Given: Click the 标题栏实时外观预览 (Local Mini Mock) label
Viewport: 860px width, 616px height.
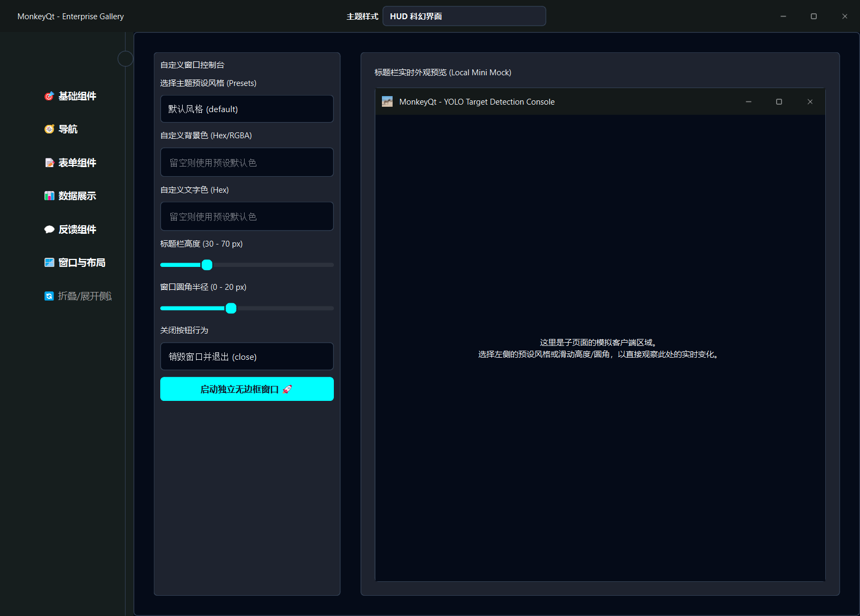Looking at the screenshot, I should point(443,73).
